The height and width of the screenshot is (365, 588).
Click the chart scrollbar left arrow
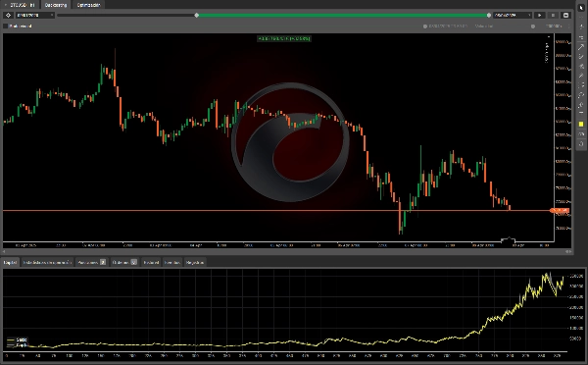[4, 251]
